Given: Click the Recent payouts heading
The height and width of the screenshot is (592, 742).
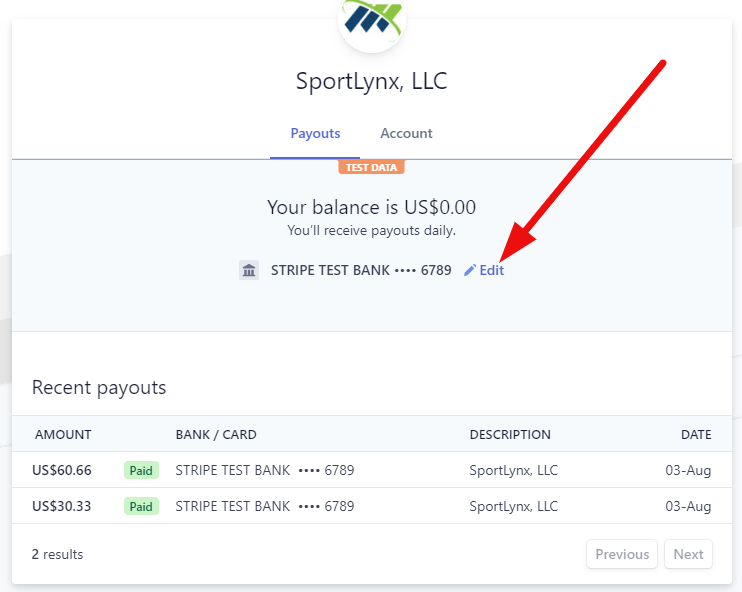Looking at the screenshot, I should [x=99, y=388].
